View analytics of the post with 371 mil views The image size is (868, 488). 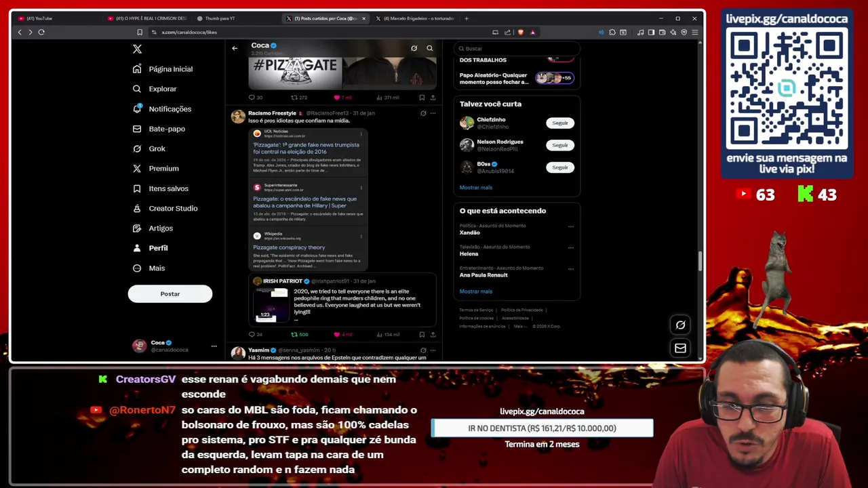tap(388, 98)
